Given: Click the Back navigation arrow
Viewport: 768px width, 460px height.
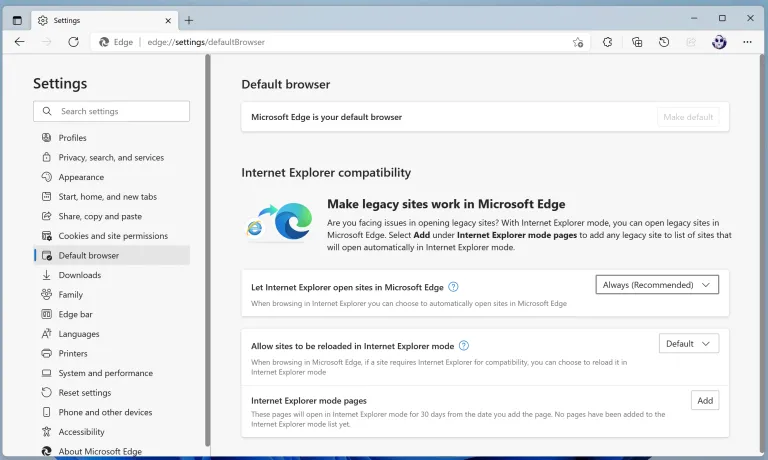Looking at the screenshot, I should click(x=20, y=42).
